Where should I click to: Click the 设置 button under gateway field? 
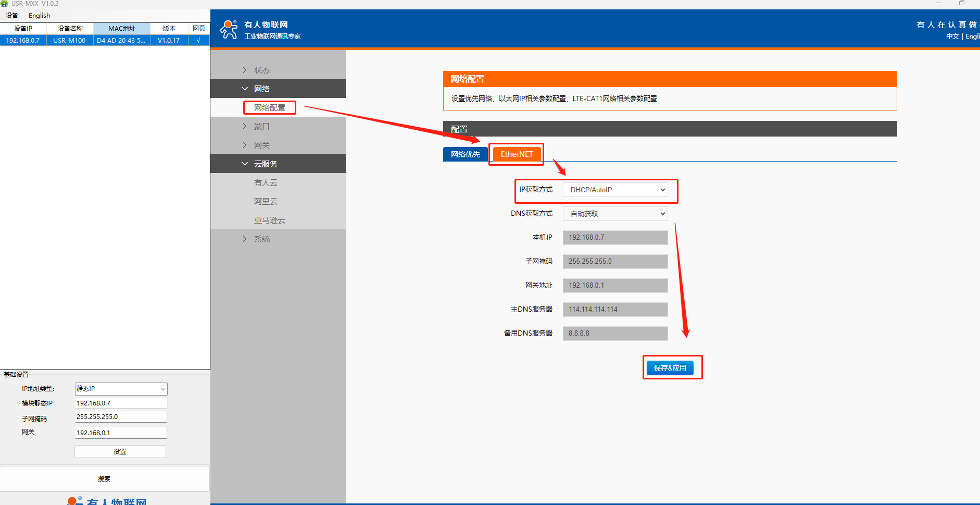120,451
